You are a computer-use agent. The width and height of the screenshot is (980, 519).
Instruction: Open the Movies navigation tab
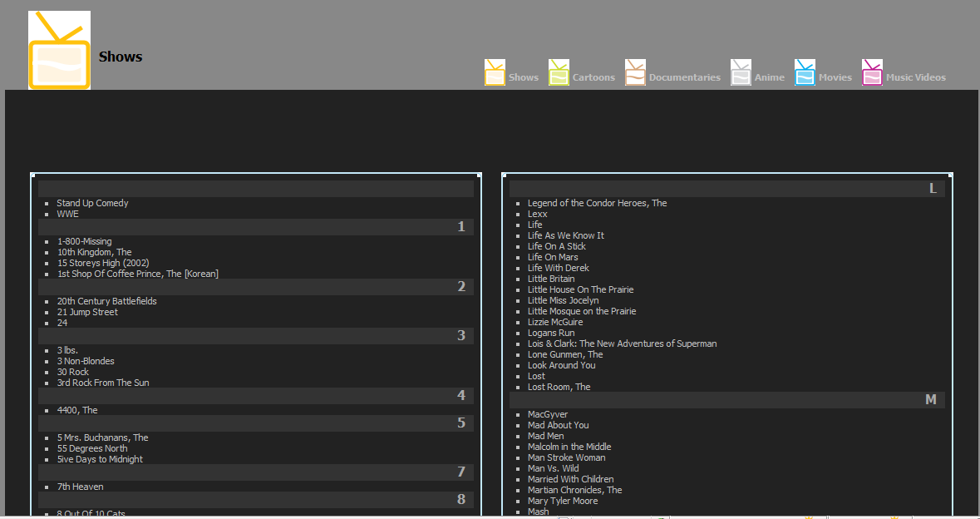[835, 77]
